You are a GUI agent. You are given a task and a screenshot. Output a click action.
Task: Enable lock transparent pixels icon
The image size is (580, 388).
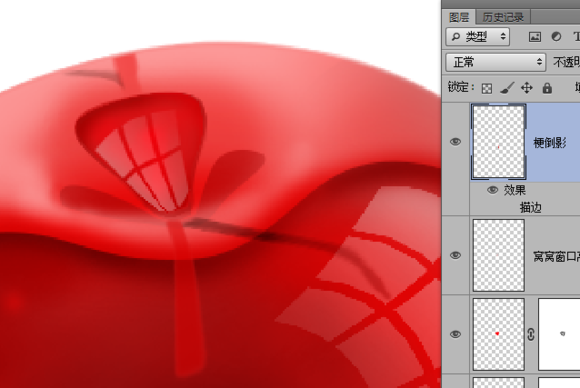tap(487, 88)
